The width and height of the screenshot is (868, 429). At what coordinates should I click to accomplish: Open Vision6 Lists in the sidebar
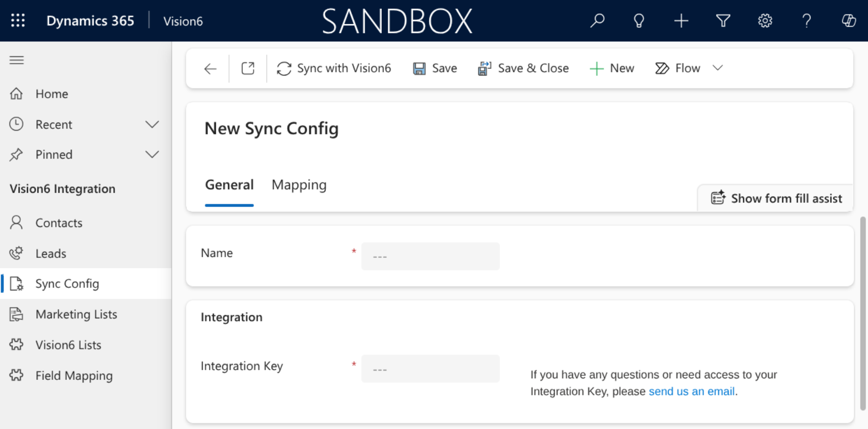coord(86,345)
